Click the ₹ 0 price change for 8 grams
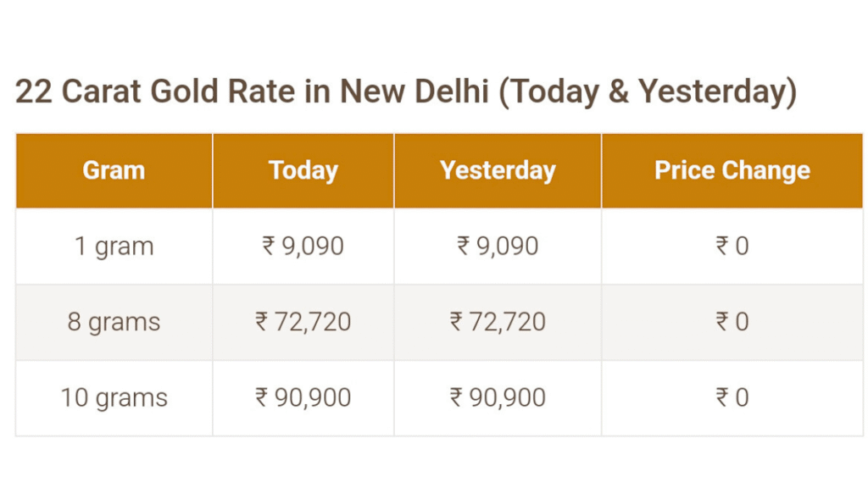The image size is (868, 488). pyautogui.click(x=732, y=322)
